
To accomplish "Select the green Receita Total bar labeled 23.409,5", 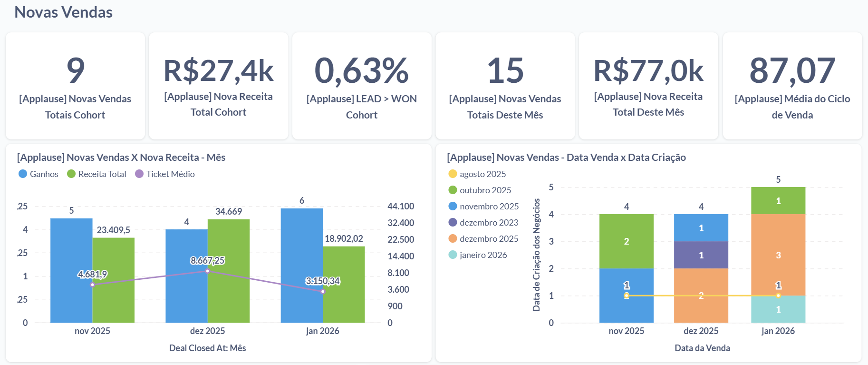I will click(114, 280).
